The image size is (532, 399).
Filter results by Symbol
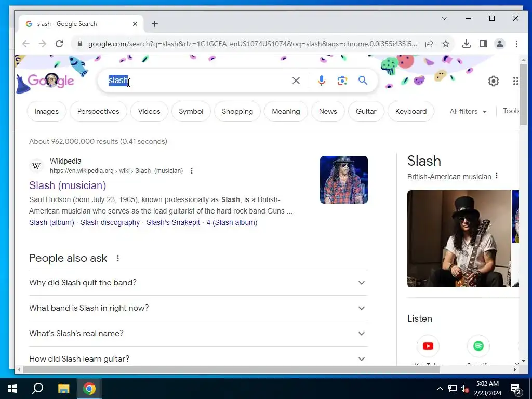tap(191, 111)
